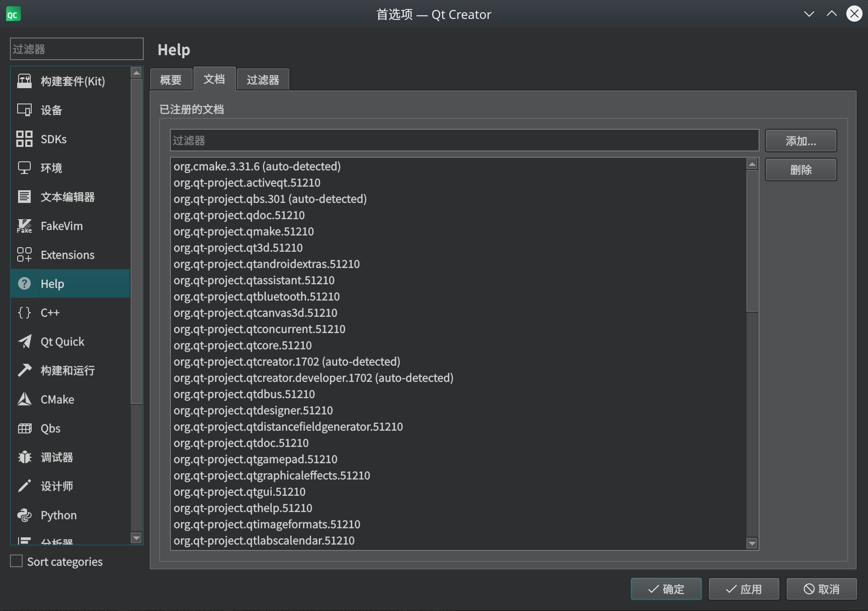Enable the Sort categories checkbox
This screenshot has width=868, height=611.
click(x=16, y=561)
